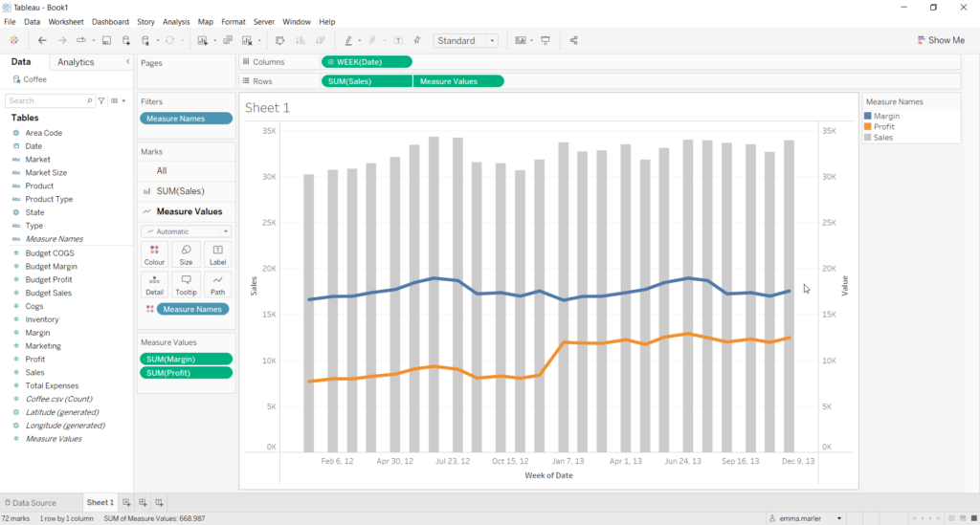Click the clear sheet toolbar icon
This screenshot has width=980, height=525.
(248, 40)
